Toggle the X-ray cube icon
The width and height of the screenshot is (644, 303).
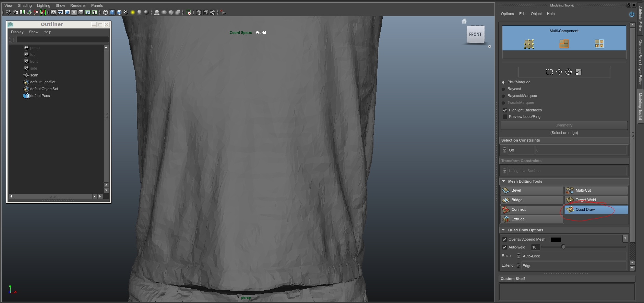click(199, 12)
